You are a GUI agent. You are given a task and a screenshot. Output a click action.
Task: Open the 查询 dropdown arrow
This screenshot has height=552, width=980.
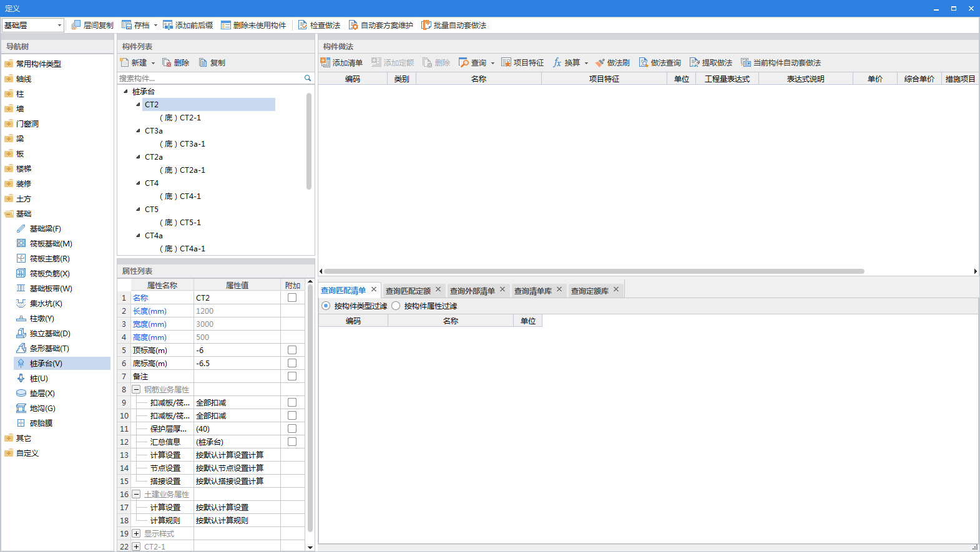coord(492,63)
